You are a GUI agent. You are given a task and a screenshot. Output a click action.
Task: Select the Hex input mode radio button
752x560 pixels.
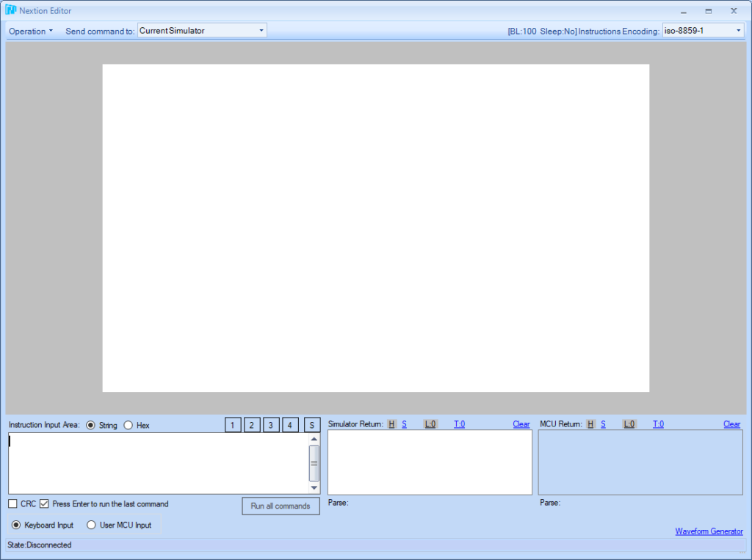coord(128,424)
